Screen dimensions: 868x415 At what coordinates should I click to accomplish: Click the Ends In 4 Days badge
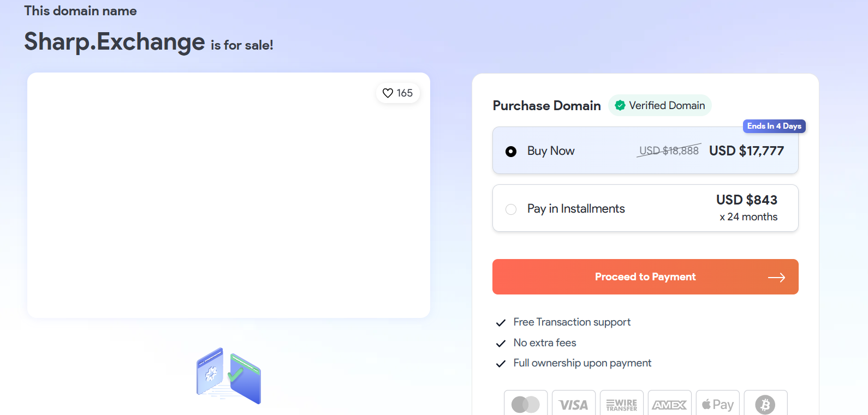pyautogui.click(x=774, y=126)
